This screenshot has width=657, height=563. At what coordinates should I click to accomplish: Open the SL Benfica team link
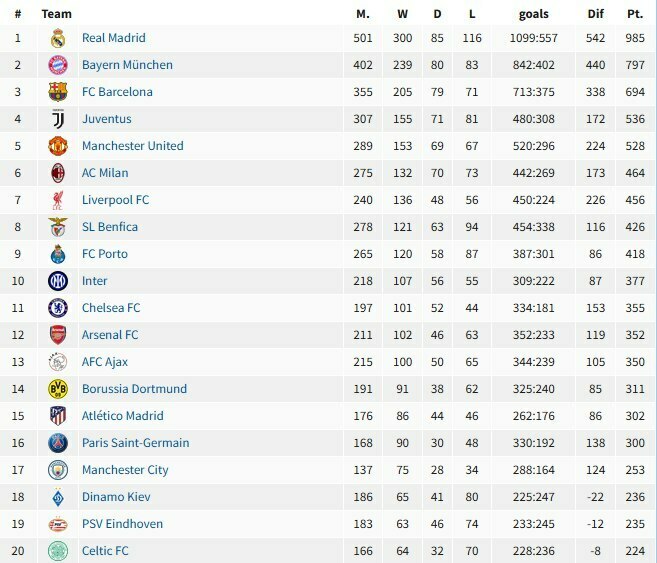pos(110,227)
